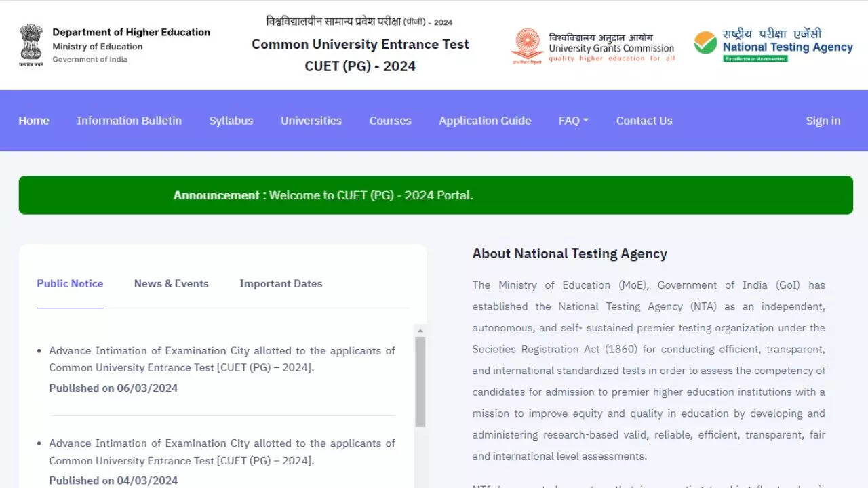This screenshot has width=868, height=488.
Task: Open the notice published on 06/03/2024
Action: pyautogui.click(x=222, y=359)
